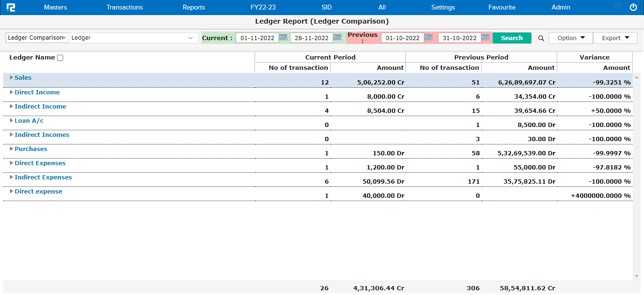This screenshot has width=644, height=295.
Task: Expand the Sales ledger row
Action: click(x=12, y=77)
